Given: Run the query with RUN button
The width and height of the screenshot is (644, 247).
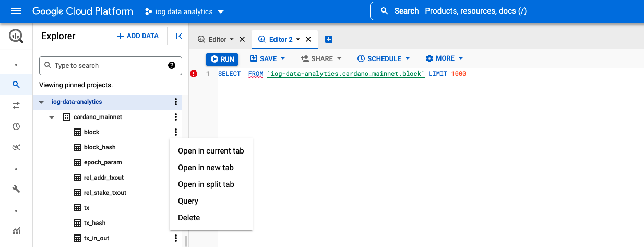Looking at the screenshot, I should pos(222,59).
